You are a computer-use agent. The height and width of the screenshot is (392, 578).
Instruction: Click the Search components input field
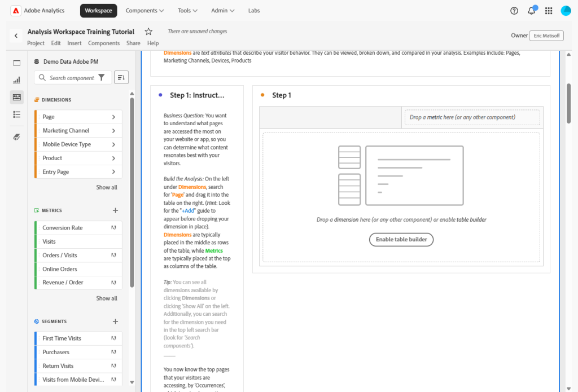click(71, 78)
